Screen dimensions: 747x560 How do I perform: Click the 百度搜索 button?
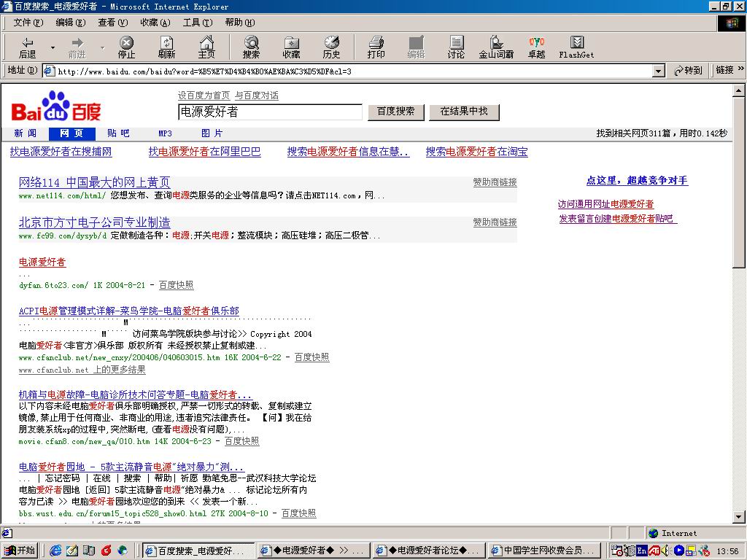coord(395,112)
